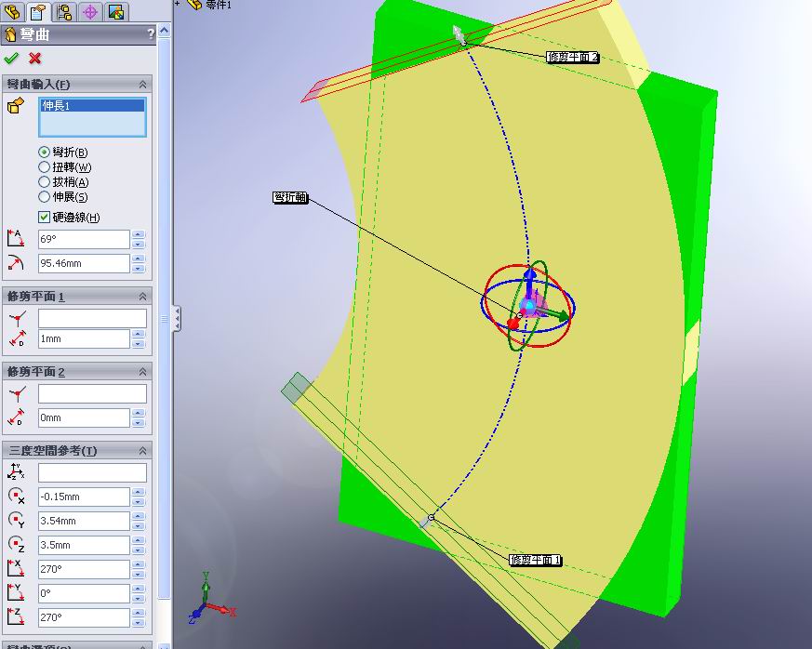Click the bend angle icon
This screenshot has width=812, height=649.
click(16, 238)
